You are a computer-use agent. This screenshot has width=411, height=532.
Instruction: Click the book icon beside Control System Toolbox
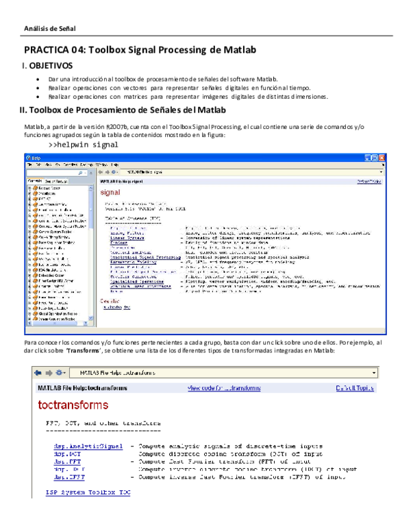click(35, 232)
